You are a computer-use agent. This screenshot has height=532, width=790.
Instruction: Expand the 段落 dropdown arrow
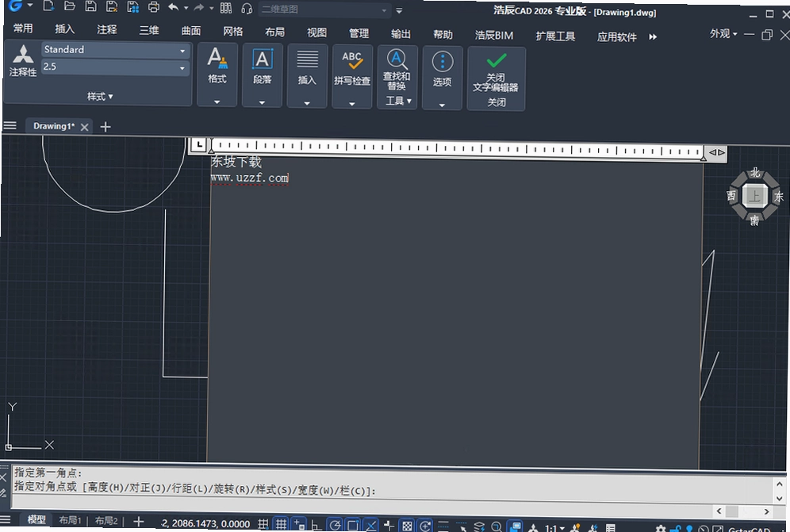coord(262,102)
